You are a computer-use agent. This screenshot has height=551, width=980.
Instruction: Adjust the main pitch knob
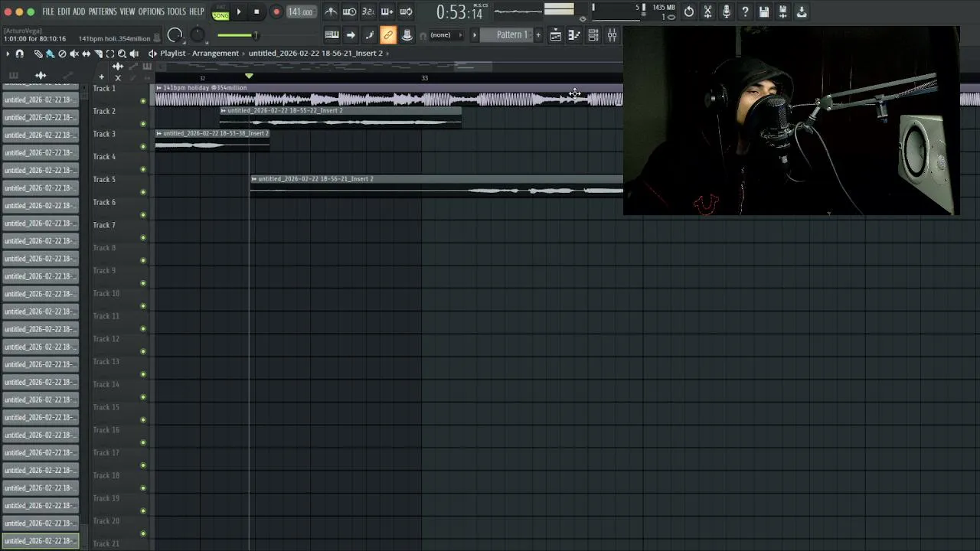[198, 34]
